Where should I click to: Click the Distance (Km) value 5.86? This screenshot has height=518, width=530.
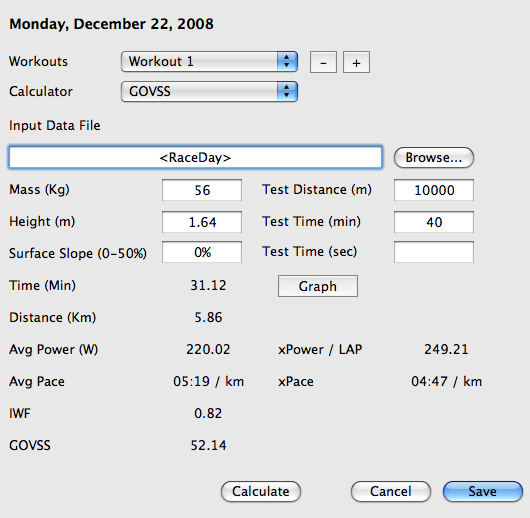(x=208, y=317)
